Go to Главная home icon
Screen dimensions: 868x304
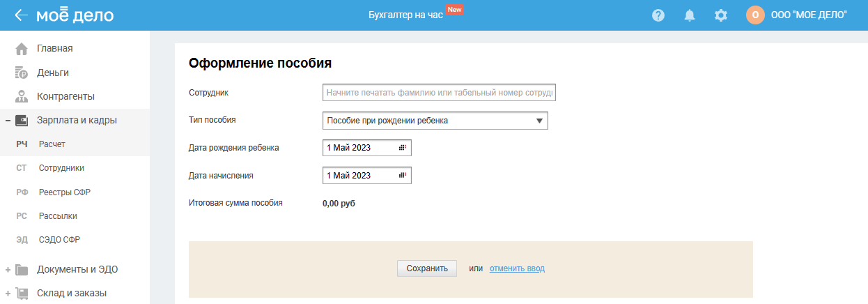22,49
